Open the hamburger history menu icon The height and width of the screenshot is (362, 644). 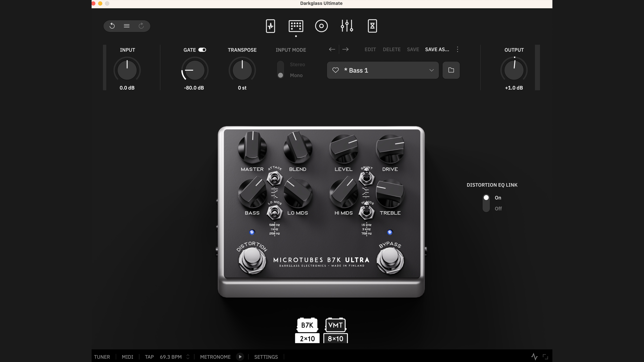click(126, 26)
